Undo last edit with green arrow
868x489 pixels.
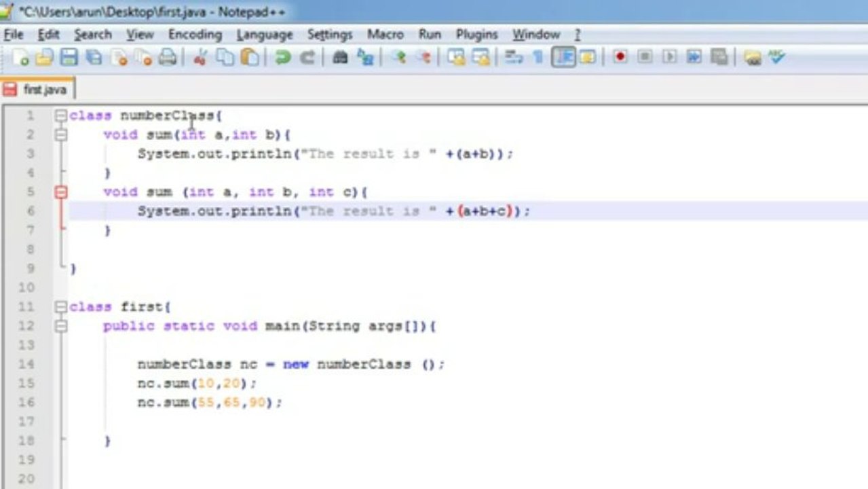point(282,58)
